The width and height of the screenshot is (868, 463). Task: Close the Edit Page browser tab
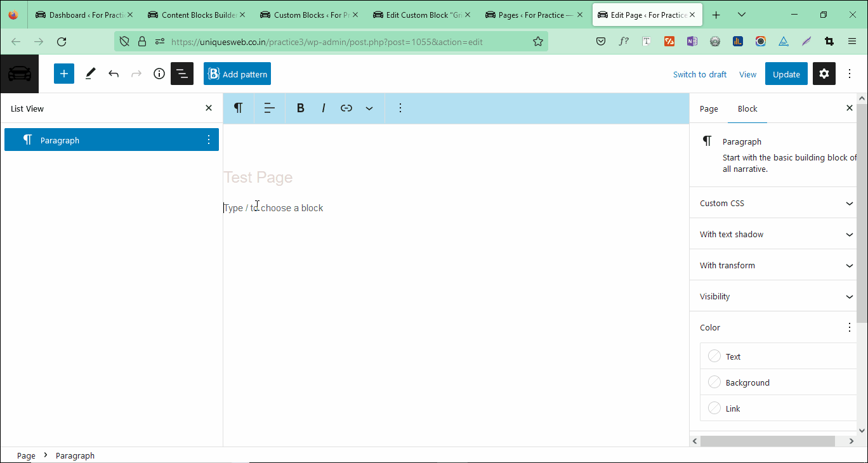click(x=692, y=15)
